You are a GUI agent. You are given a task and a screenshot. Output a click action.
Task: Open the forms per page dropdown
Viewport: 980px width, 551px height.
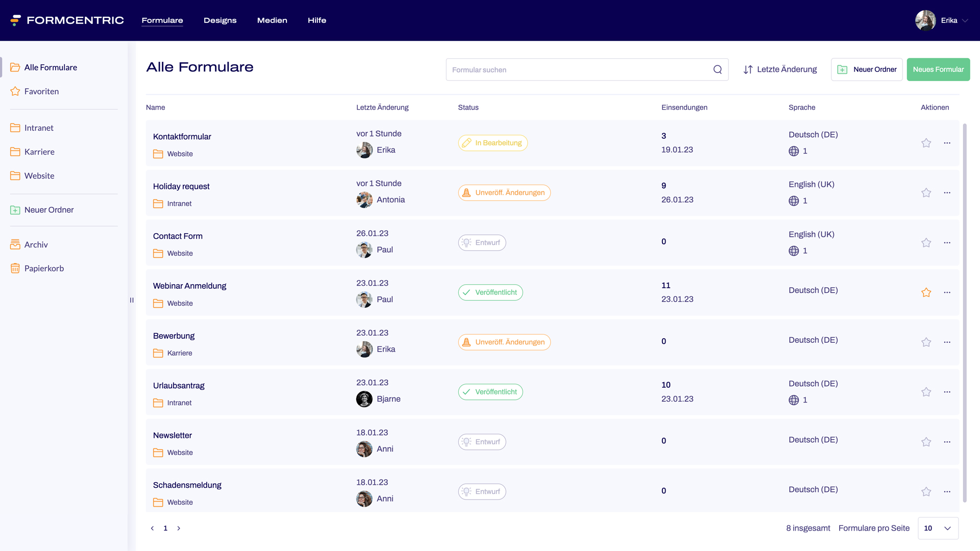(938, 528)
